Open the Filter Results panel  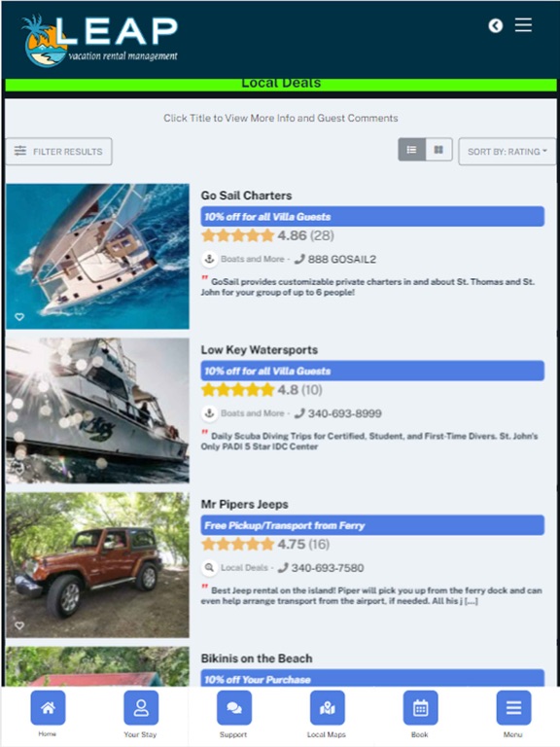59,152
